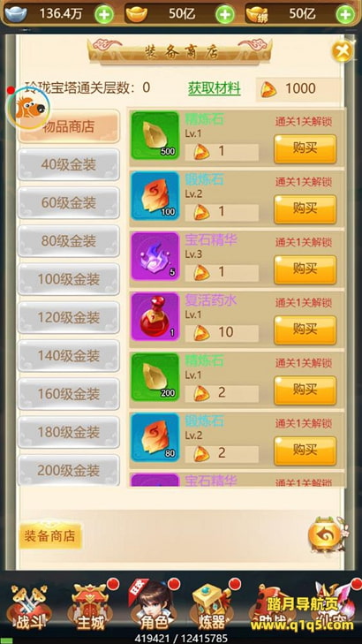Add gold ingots with middle plus icon
Image resolution: width=362 pixels, height=644 pixels.
(225, 15)
